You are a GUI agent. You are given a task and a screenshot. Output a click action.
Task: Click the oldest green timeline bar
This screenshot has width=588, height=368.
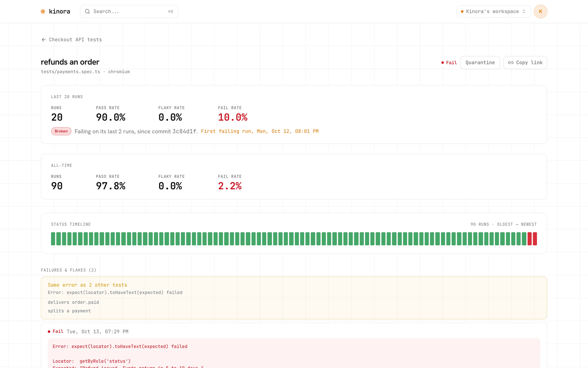(53, 239)
